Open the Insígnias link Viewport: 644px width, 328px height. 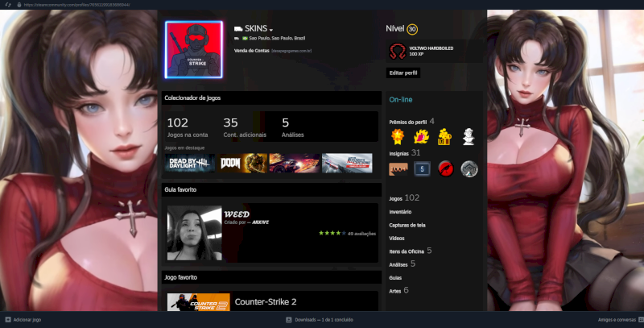398,154
